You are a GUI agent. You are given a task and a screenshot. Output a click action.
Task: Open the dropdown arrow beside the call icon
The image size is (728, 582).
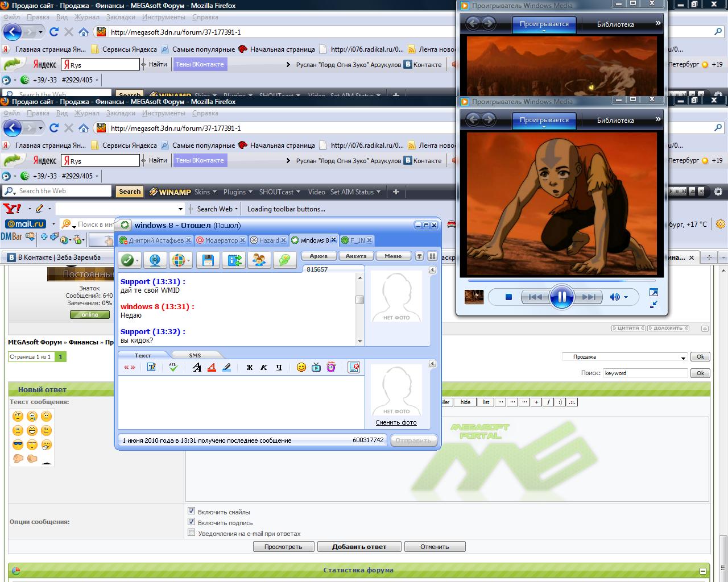click(x=137, y=261)
